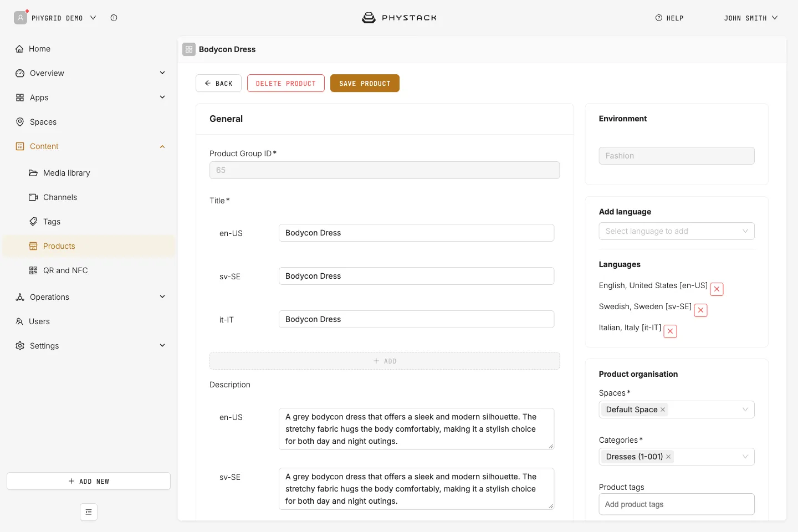
Task: Open Users from the sidebar
Action: 89,321
